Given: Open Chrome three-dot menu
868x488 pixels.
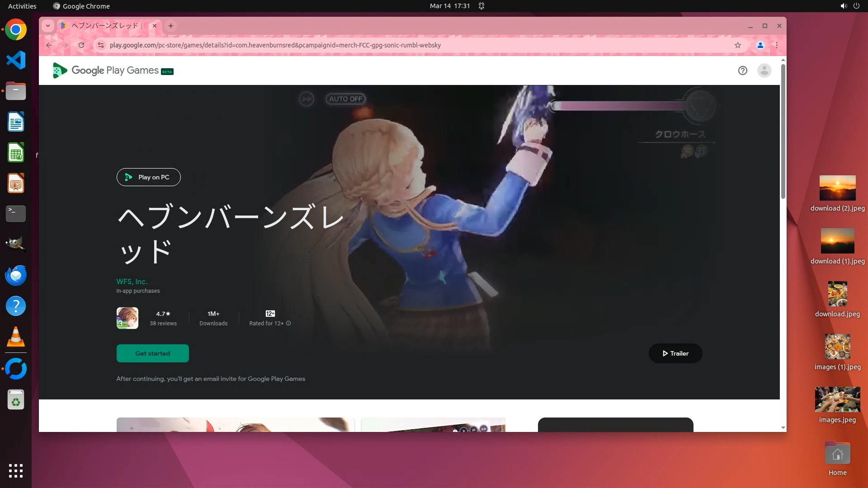Looking at the screenshot, I should (777, 45).
